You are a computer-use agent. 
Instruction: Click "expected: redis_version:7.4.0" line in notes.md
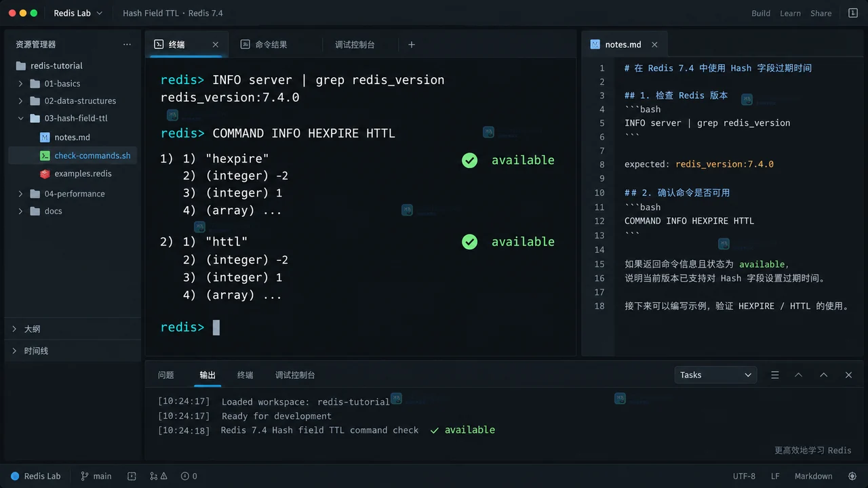pyautogui.click(x=699, y=164)
